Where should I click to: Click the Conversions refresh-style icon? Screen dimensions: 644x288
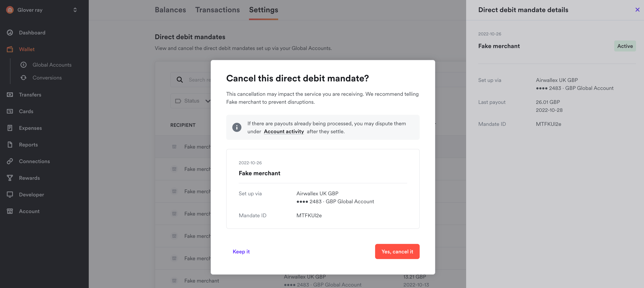pyautogui.click(x=23, y=78)
